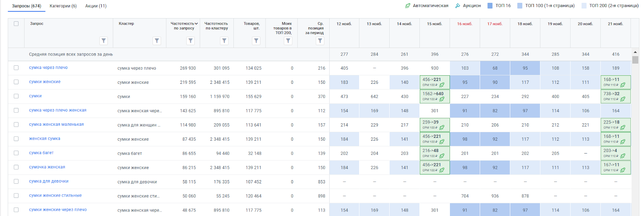The image size is (644, 216).
Task: Click the ТОП 200 color swatch in legend
Action: (584, 6)
